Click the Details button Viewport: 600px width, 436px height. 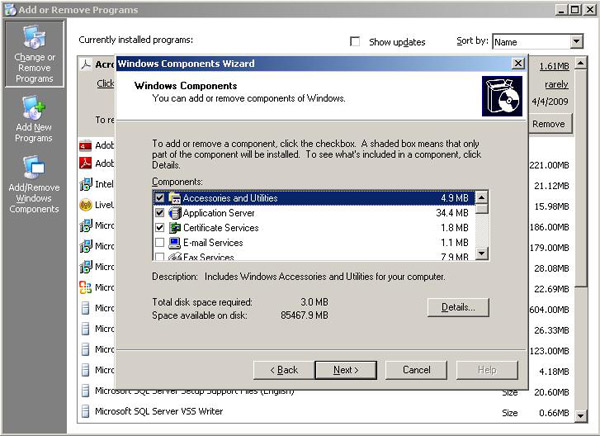(458, 307)
